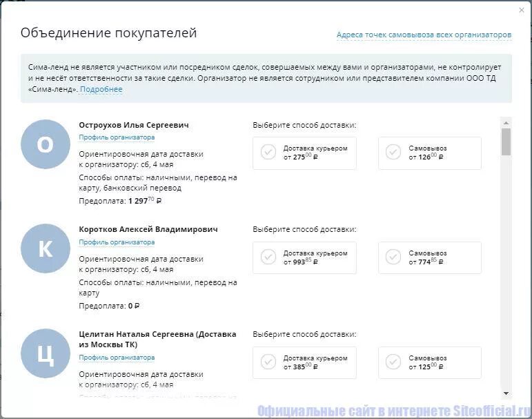
Task: Click the name Коротков Алексей Владимирович
Action: pos(148,229)
